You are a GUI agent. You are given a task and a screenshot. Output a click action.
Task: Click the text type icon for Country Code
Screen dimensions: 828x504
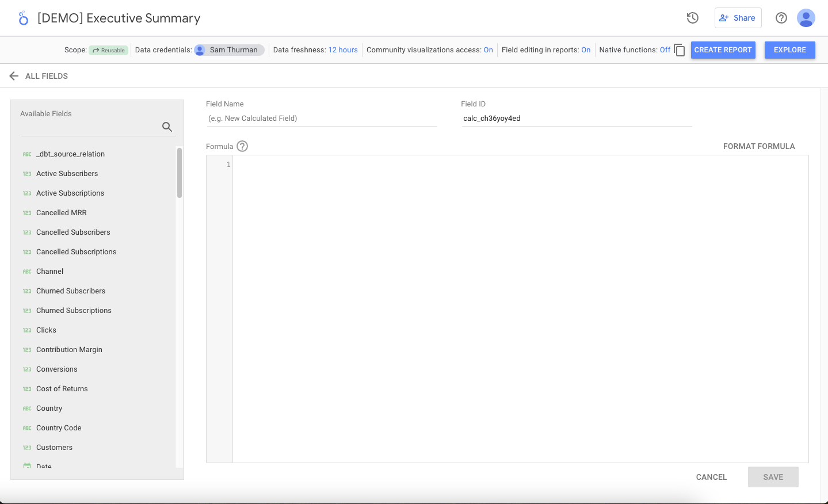(x=27, y=428)
